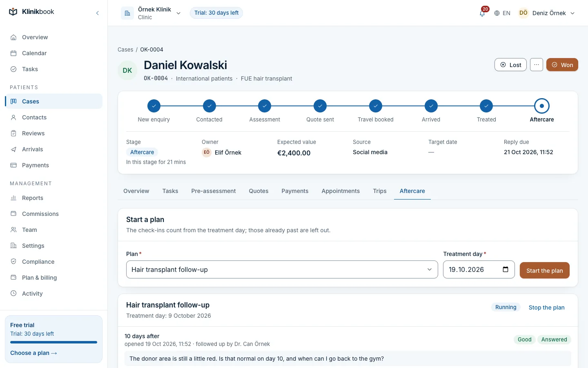
Task: Open Settings from the sidebar
Action: coord(53,246)
